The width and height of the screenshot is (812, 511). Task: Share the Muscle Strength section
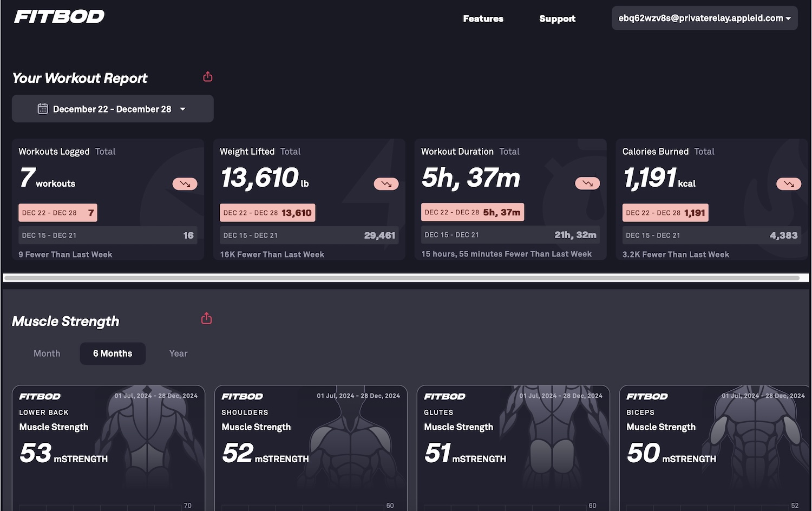(x=206, y=318)
